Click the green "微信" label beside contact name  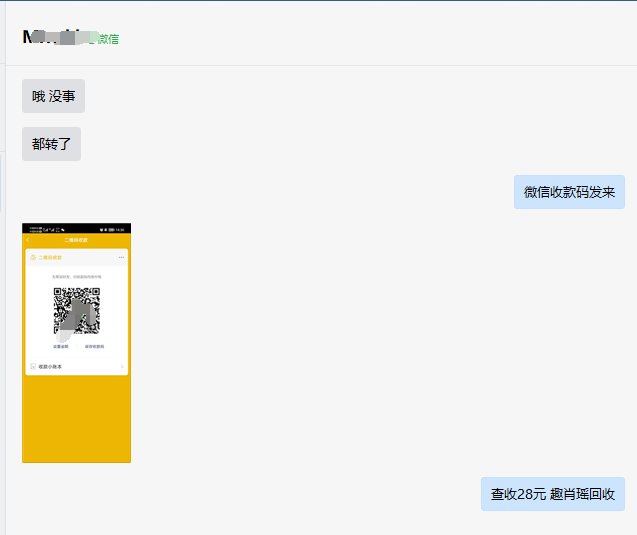(x=108, y=39)
